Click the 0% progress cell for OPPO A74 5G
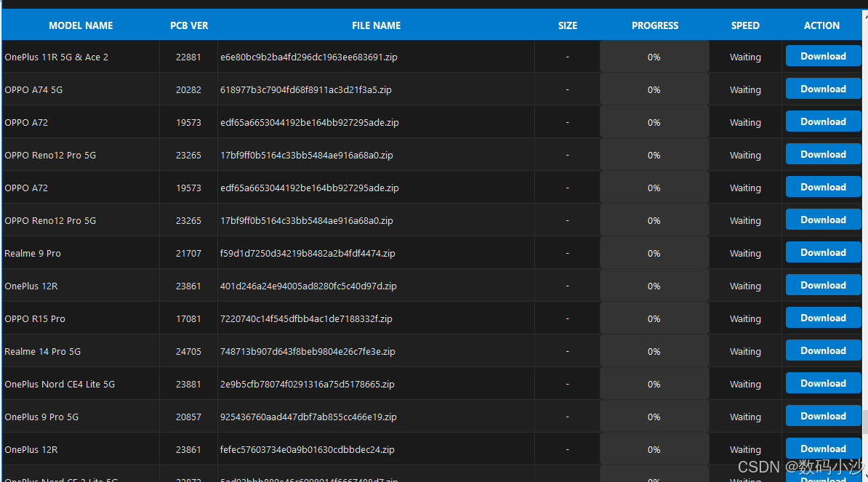This screenshot has width=868, height=482. coord(654,89)
